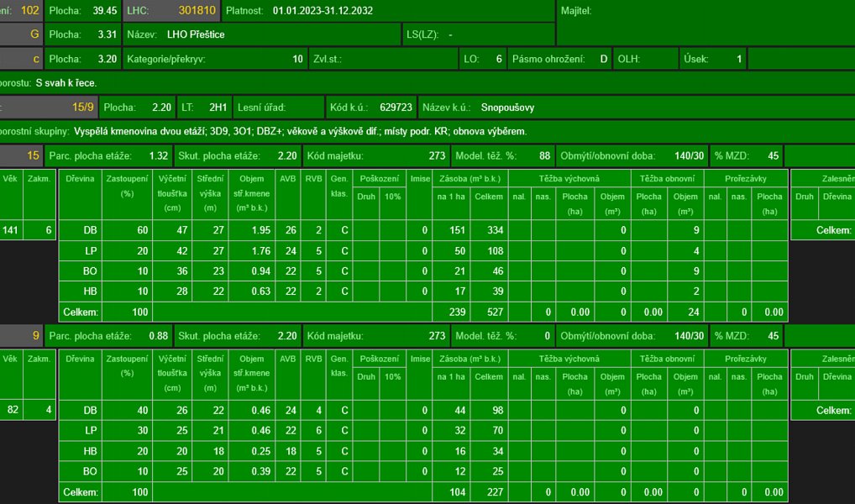Click cadastral name Snopoušovy

click(x=507, y=108)
